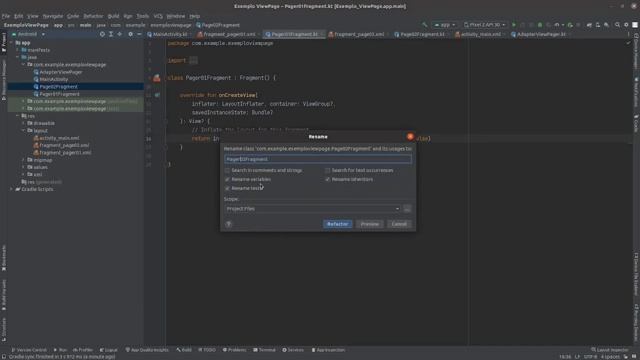Toggle Search in comments and strings checkbox
Viewport: 640px width, 360px height.
point(227,170)
